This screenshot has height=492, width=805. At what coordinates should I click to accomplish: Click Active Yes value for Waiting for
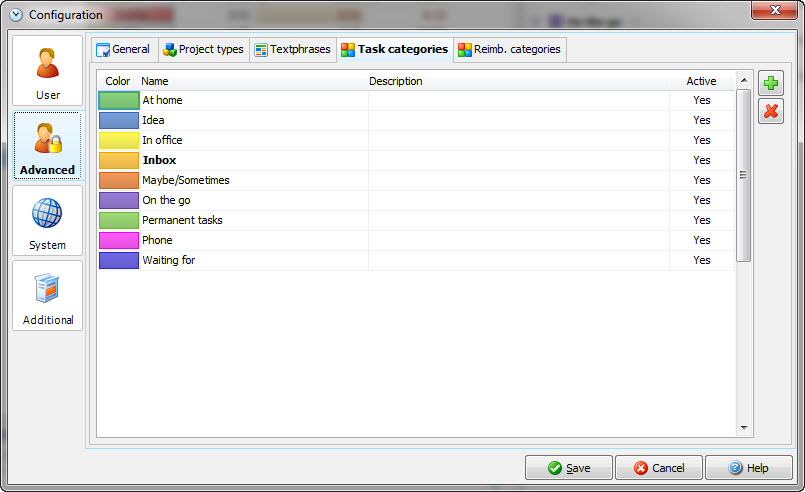[x=702, y=260]
